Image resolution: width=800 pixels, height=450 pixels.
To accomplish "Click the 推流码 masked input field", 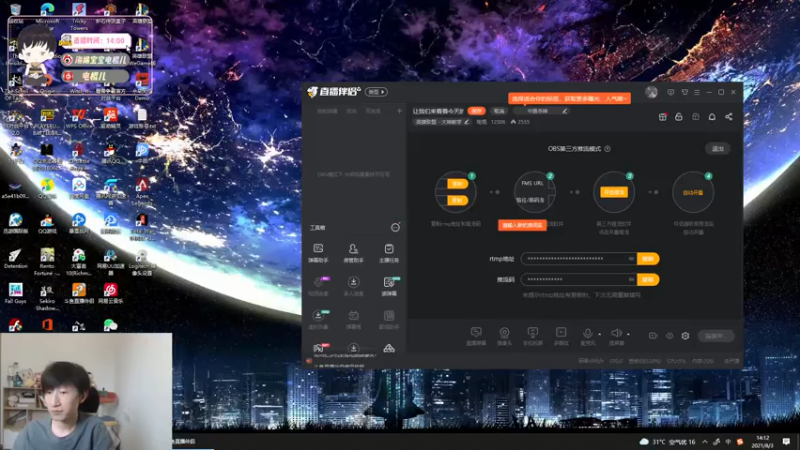I will [579, 280].
